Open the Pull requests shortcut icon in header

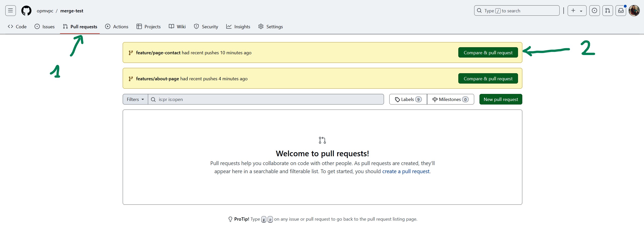[607, 11]
